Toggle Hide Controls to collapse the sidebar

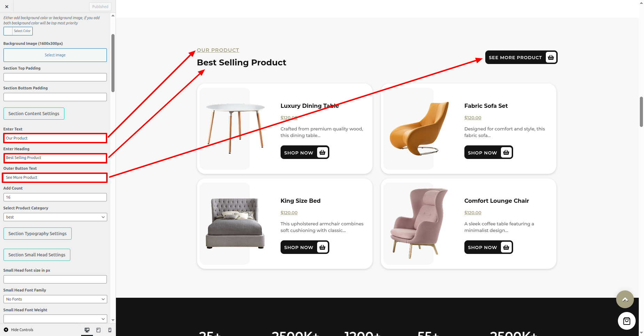coord(18,330)
